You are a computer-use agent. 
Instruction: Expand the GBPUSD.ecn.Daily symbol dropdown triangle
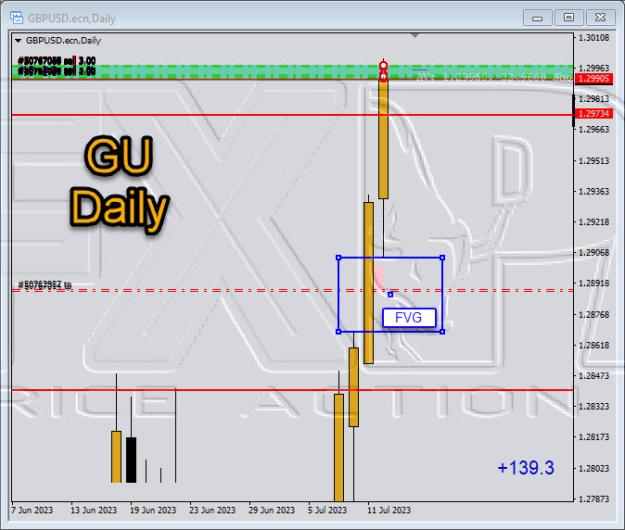[x=18, y=41]
